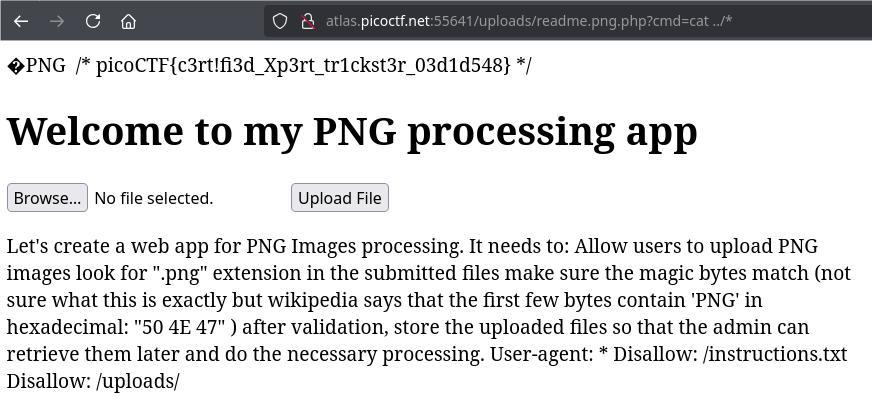Click the picoCTF flag text

pyautogui.click(x=304, y=66)
